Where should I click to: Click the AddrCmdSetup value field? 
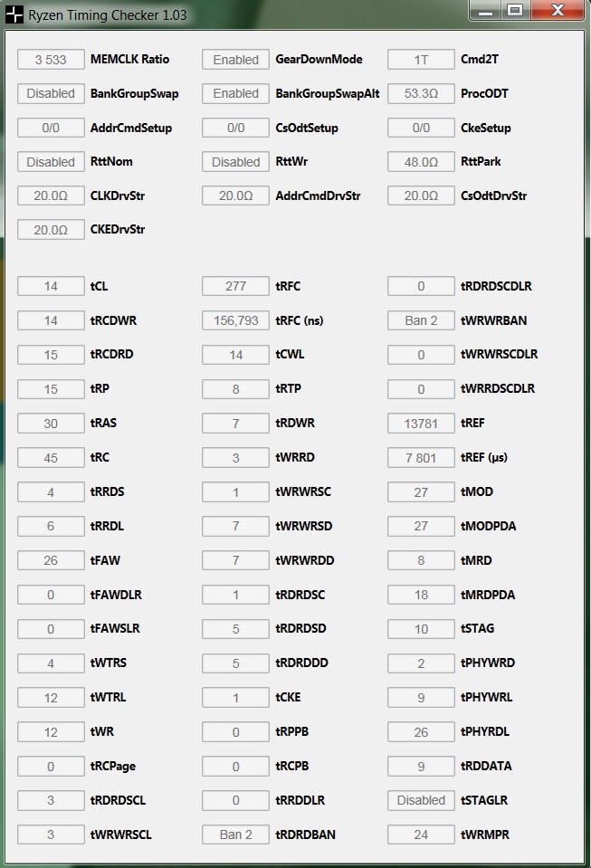(x=51, y=128)
